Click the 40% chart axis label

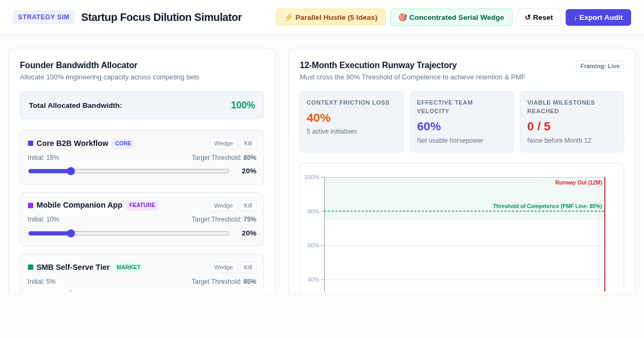pyautogui.click(x=313, y=280)
